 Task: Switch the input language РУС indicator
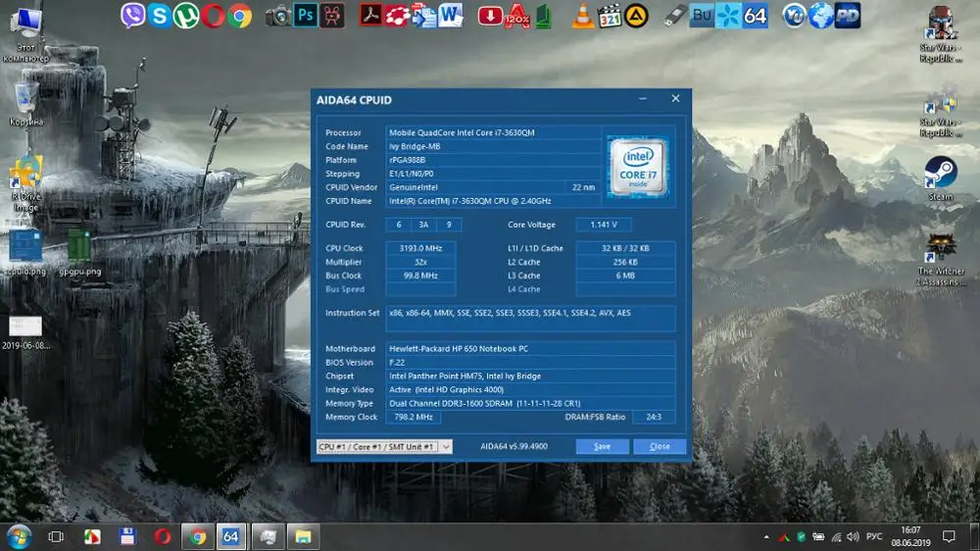[874, 536]
